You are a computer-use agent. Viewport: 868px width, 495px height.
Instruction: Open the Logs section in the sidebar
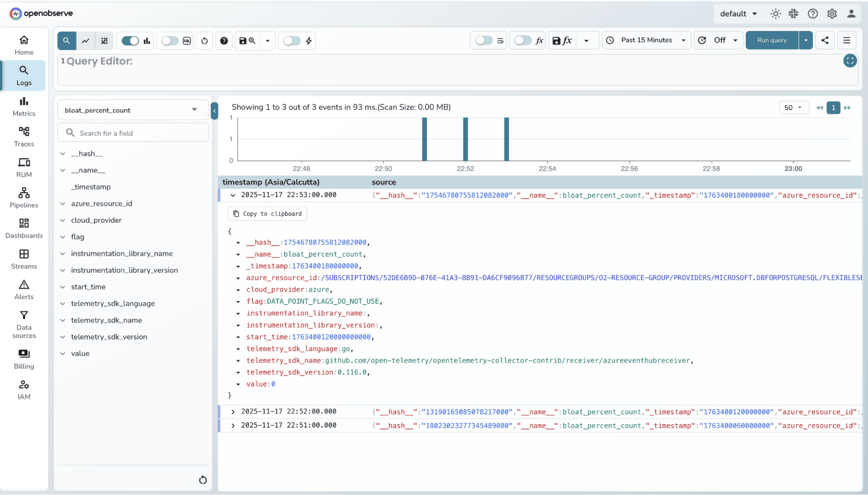[x=23, y=75]
